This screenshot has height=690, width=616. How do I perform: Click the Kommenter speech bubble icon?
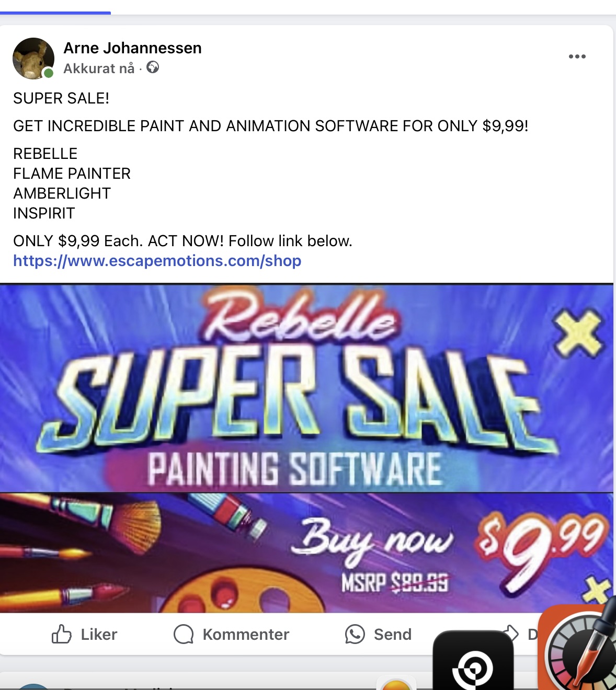pyautogui.click(x=184, y=634)
